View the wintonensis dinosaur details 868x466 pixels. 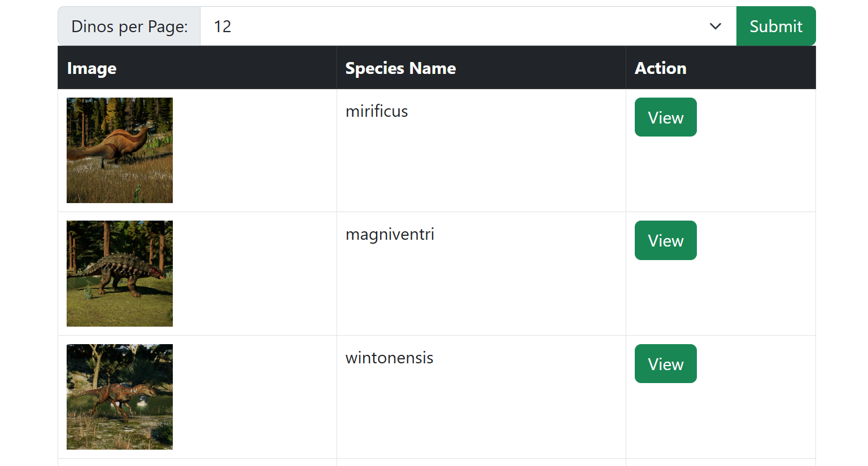tap(665, 364)
